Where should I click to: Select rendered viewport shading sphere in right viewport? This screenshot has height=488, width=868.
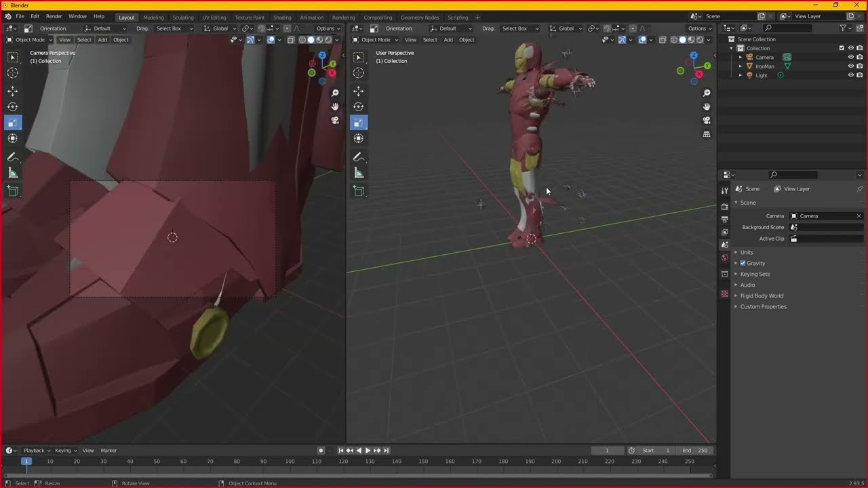point(700,39)
